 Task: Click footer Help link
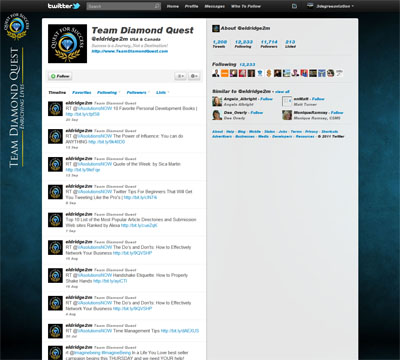click(x=230, y=132)
